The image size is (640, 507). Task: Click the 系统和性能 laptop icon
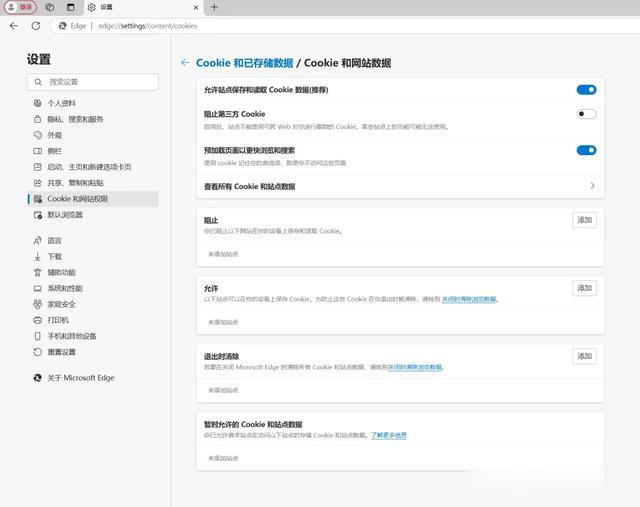click(38, 288)
